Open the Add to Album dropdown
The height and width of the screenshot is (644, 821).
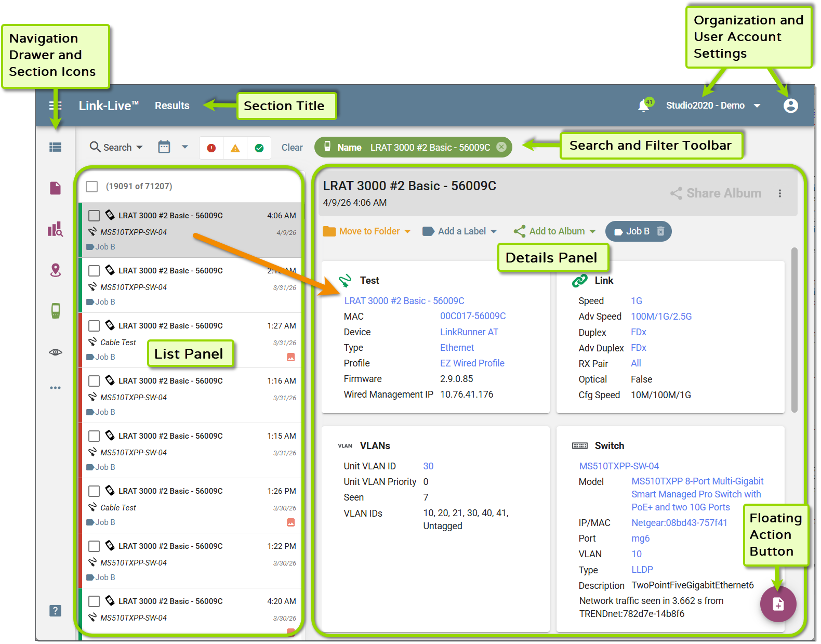554,231
